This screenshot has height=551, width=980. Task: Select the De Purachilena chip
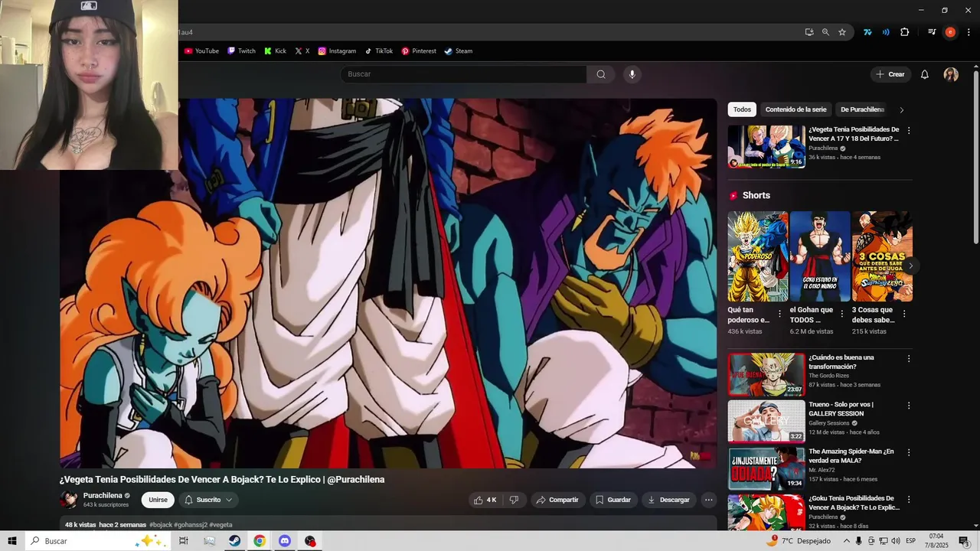click(x=862, y=109)
